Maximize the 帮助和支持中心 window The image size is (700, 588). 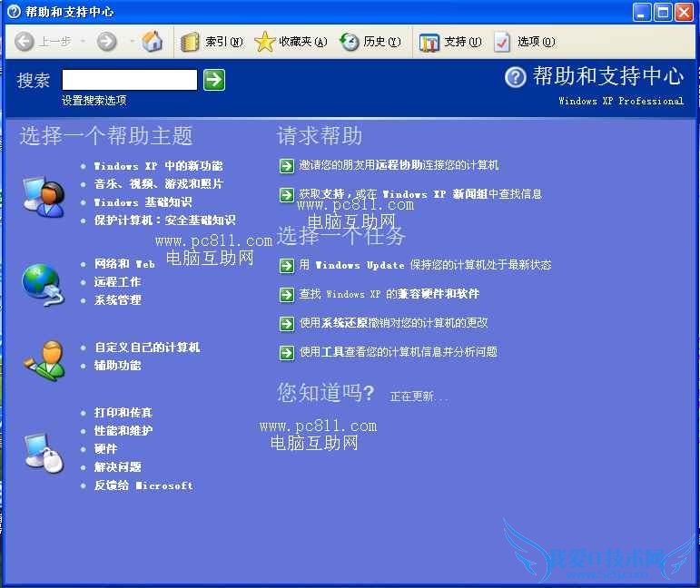pyautogui.click(x=663, y=12)
